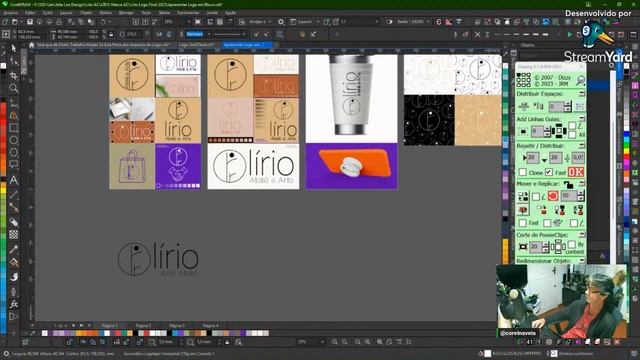Toggle the Clone checkbox in Repetir / Distribuir

[523, 172]
